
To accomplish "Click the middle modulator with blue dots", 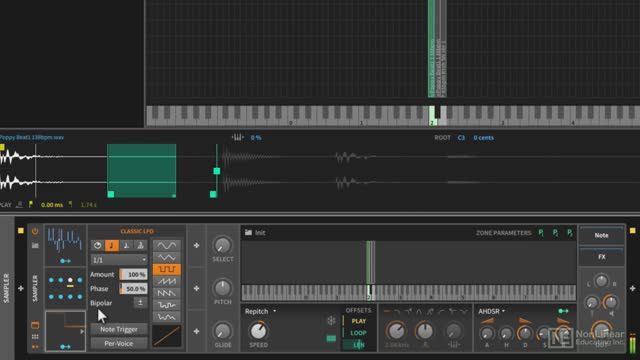I will (x=65, y=288).
